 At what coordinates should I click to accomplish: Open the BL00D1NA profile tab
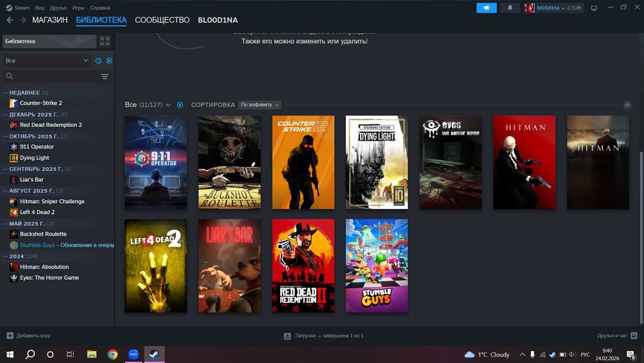pyautogui.click(x=218, y=20)
